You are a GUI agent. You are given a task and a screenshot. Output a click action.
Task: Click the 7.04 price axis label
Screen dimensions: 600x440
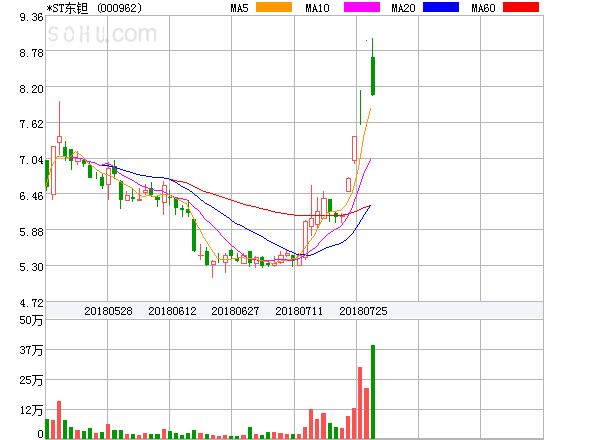coord(31,160)
